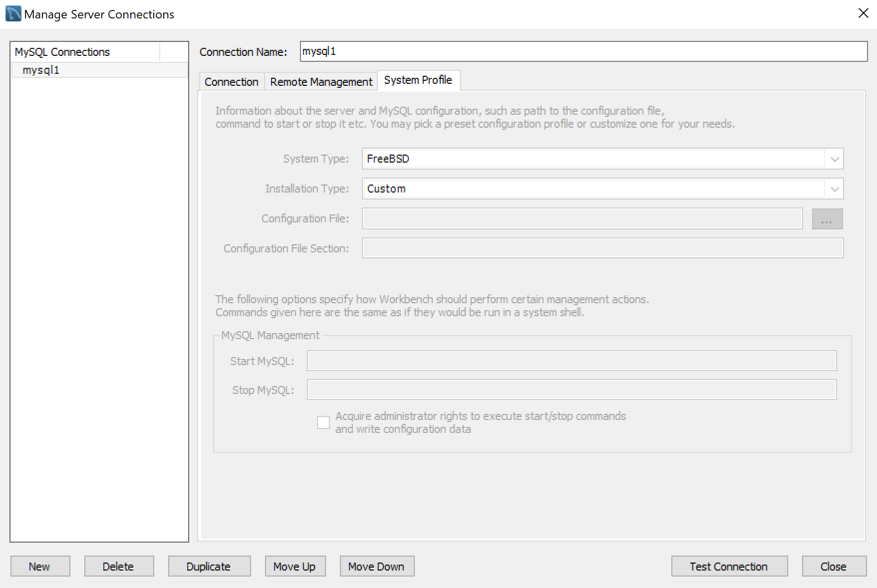Image resolution: width=877 pixels, height=588 pixels.
Task: Click the Configuration File browse "..." button
Action: click(x=827, y=218)
